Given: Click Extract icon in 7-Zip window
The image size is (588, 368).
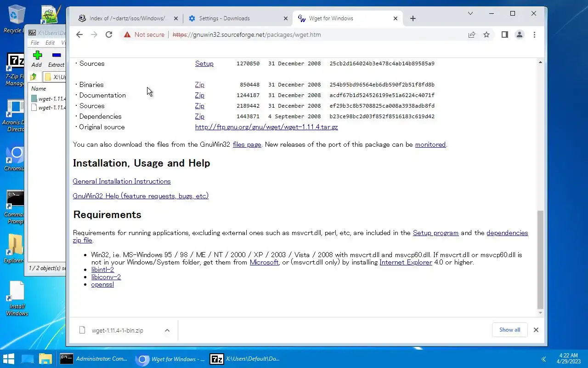Looking at the screenshot, I should click(x=57, y=59).
